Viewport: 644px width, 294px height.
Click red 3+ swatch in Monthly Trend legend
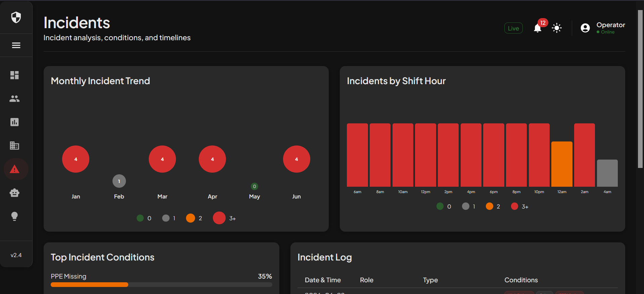(219, 218)
